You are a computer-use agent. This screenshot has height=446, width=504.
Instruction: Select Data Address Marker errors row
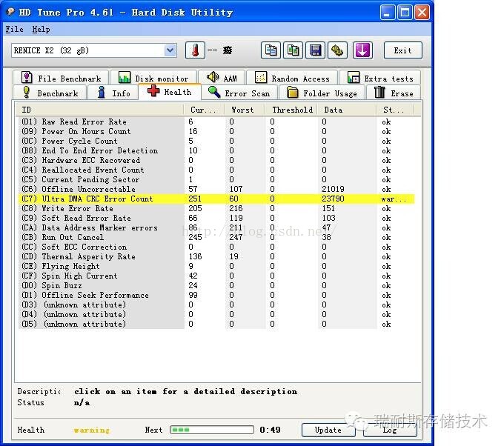(216, 228)
